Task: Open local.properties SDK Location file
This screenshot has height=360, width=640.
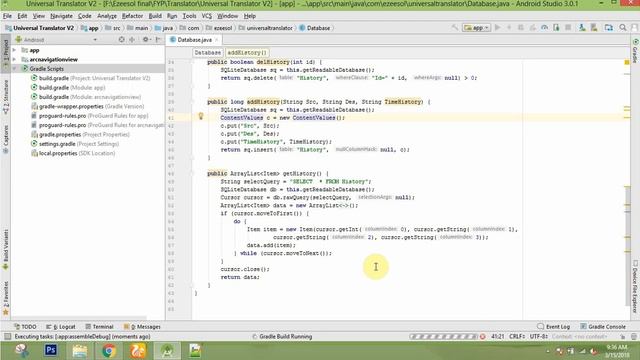Action: pos(73,153)
